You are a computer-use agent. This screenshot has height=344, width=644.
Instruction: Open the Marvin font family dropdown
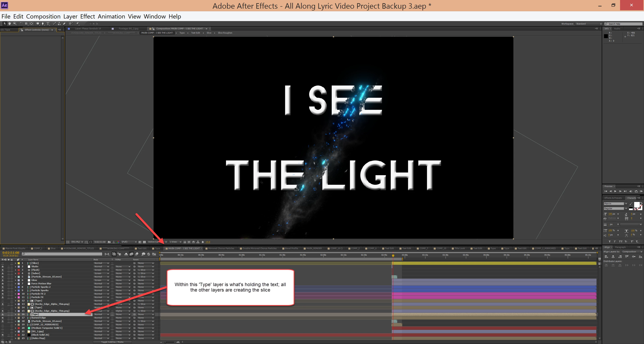tap(626, 204)
